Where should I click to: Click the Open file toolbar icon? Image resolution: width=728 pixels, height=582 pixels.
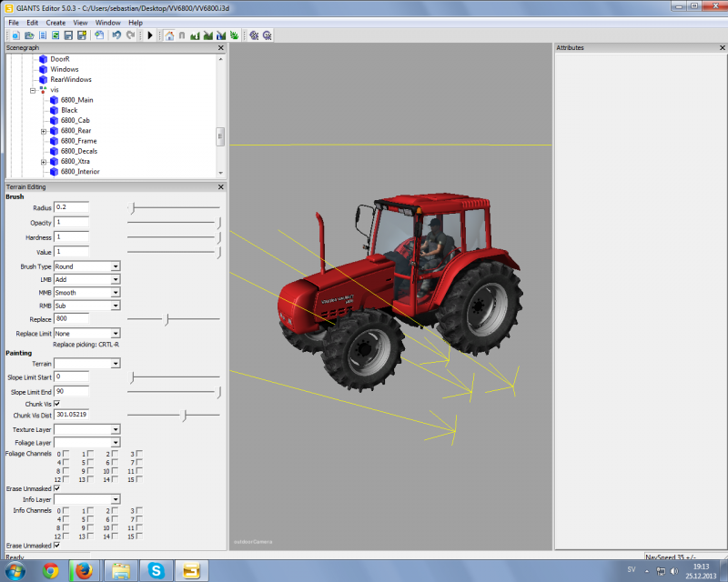(x=29, y=35)
